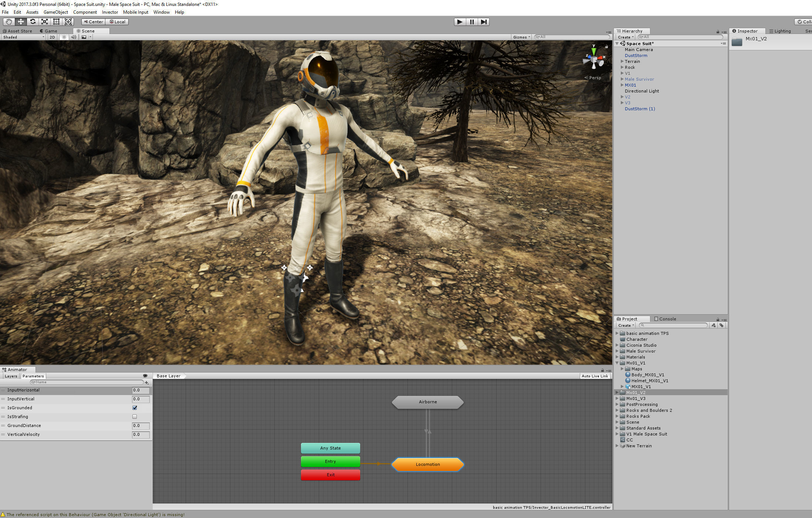Viewport: 812px width, 518px height.
Task: Click the Auto Live Link button
Action: [594, 376]
